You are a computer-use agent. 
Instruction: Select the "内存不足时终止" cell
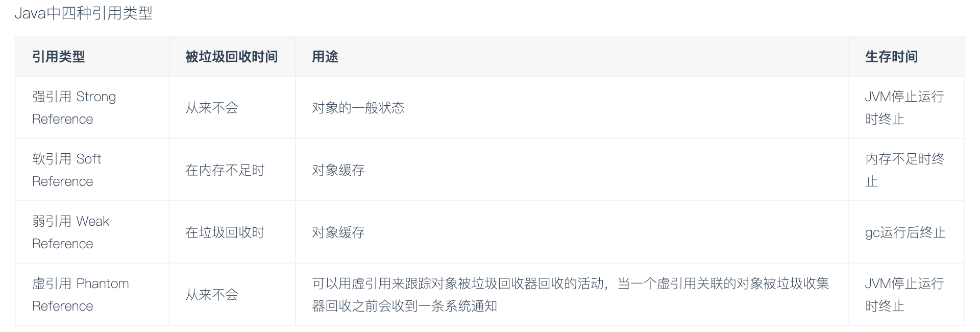(904, 170)
